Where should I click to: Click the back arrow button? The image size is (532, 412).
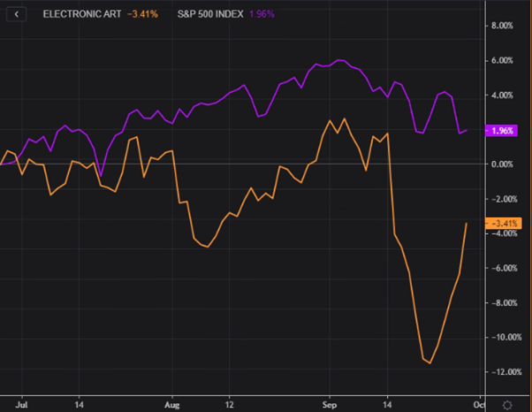pyautogui.click(x=16, y=14)
